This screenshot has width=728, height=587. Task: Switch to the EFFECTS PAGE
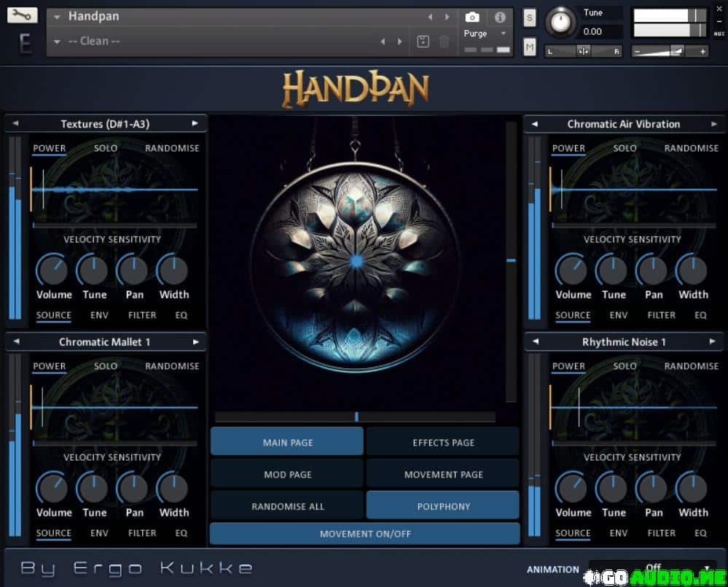443,442
